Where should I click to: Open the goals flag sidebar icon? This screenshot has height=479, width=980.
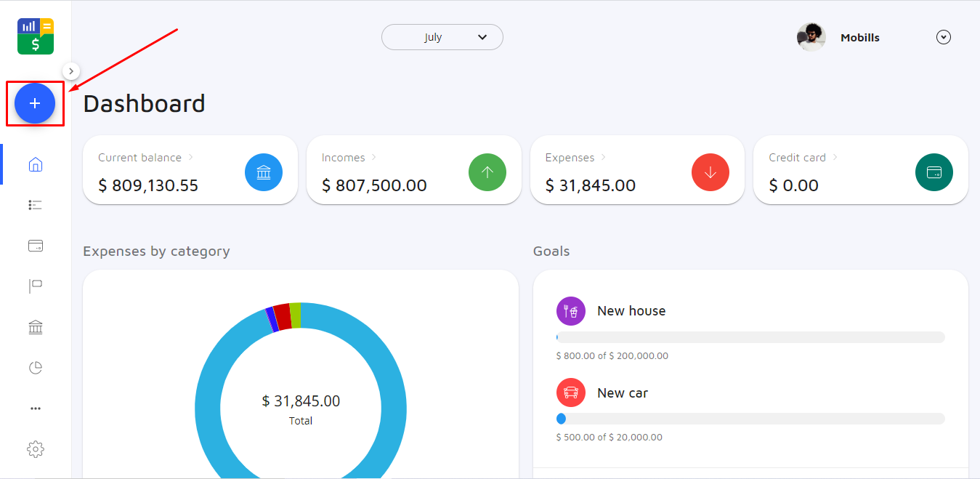[x=35, y=286]
